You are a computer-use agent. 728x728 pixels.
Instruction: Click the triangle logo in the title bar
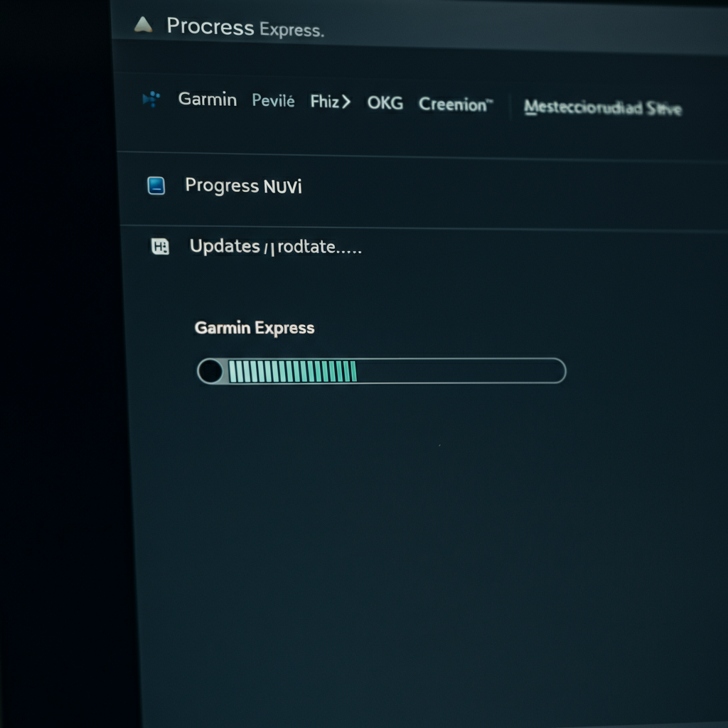tap(143, 26)
